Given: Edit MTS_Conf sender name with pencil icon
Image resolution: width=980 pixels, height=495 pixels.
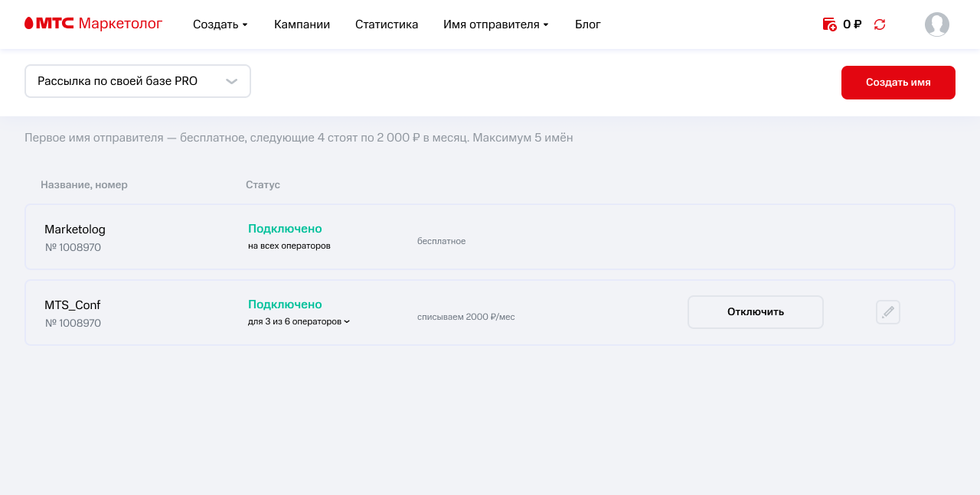Looking at the screenshot, I should coord(888,312).
